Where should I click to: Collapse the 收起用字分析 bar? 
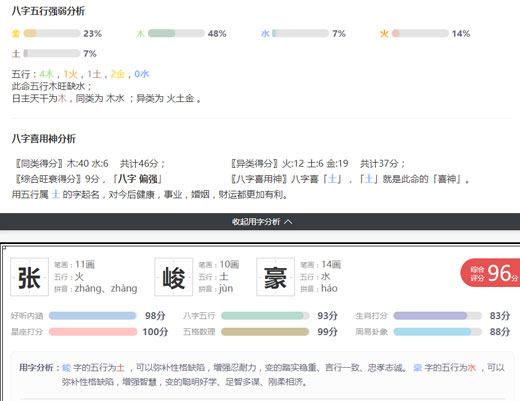coord(260,221)
